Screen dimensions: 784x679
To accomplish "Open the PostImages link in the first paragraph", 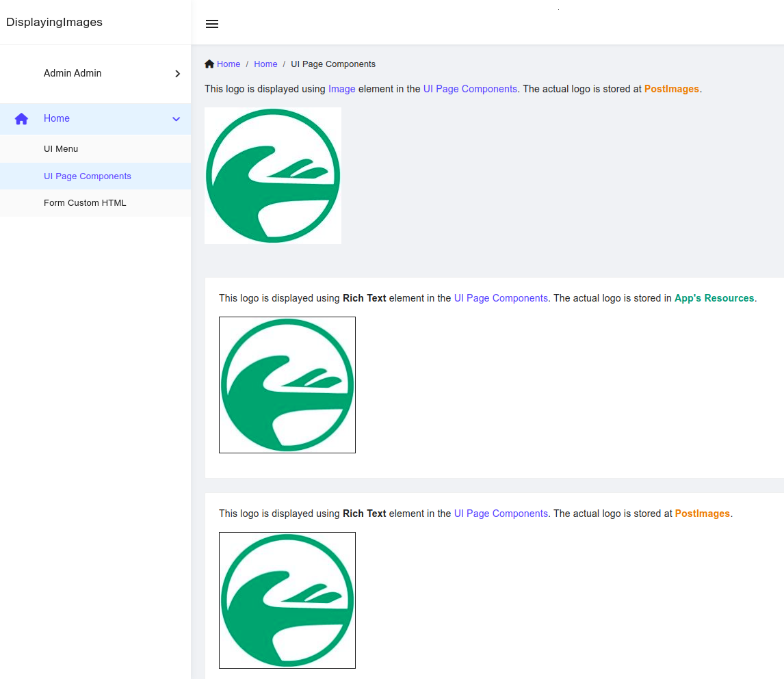I will [x=672, y=89].
